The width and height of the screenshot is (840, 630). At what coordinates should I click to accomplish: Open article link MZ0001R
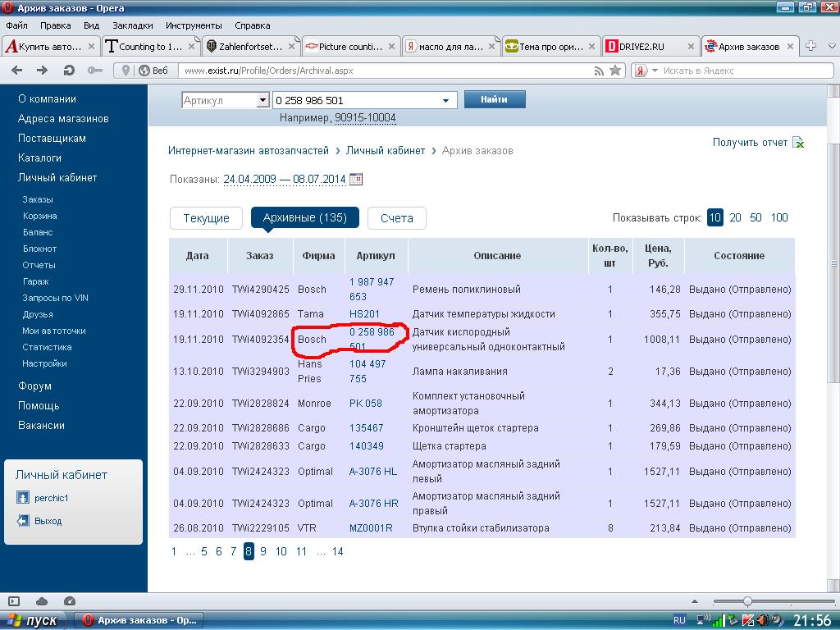pos(371,528)
